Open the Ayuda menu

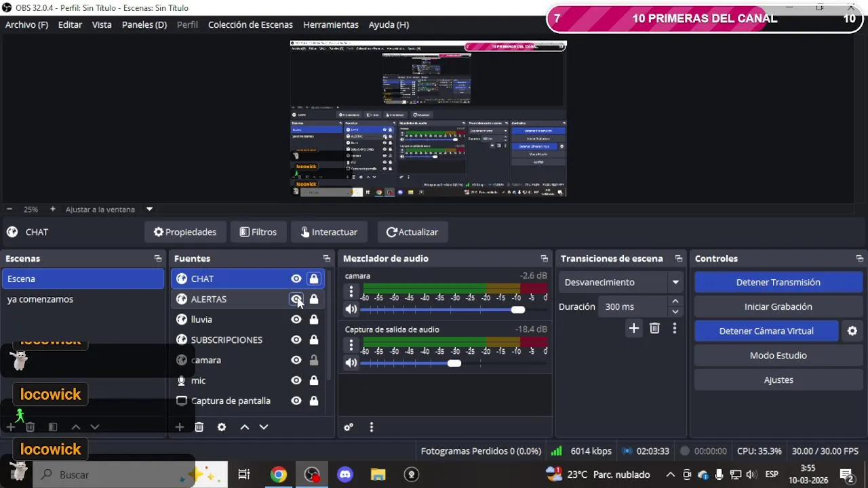click(x=389, y=24)
